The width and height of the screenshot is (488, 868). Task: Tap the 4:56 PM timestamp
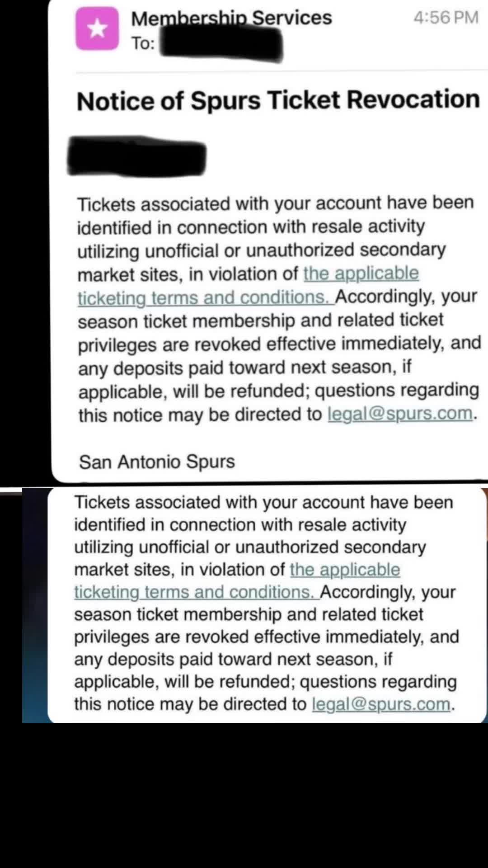coord(446,17)
